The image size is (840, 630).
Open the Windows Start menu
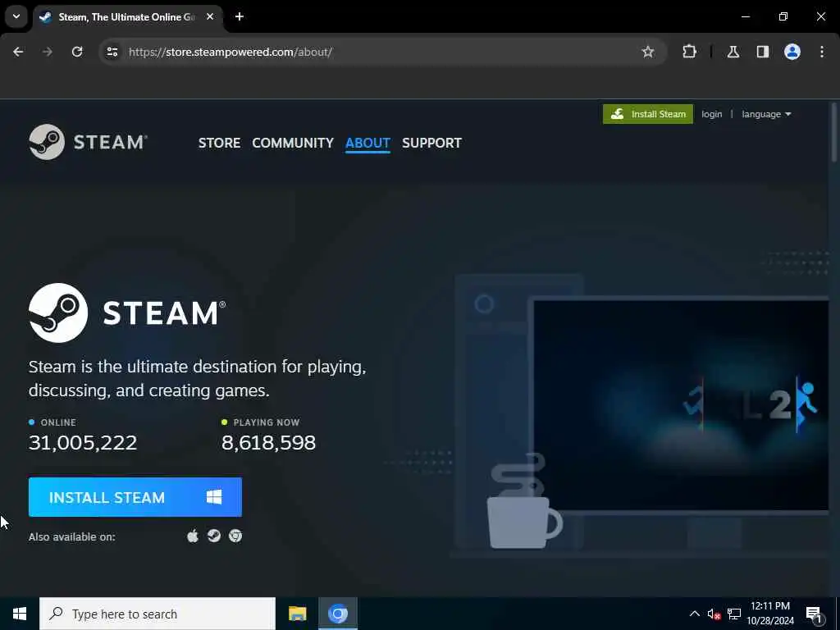[x=20, y=614]
